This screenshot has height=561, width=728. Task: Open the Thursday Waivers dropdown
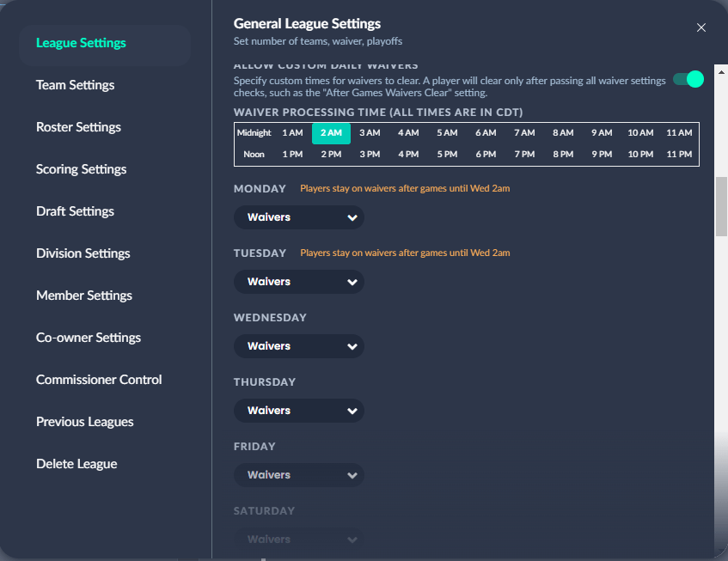tap(298, 410)
